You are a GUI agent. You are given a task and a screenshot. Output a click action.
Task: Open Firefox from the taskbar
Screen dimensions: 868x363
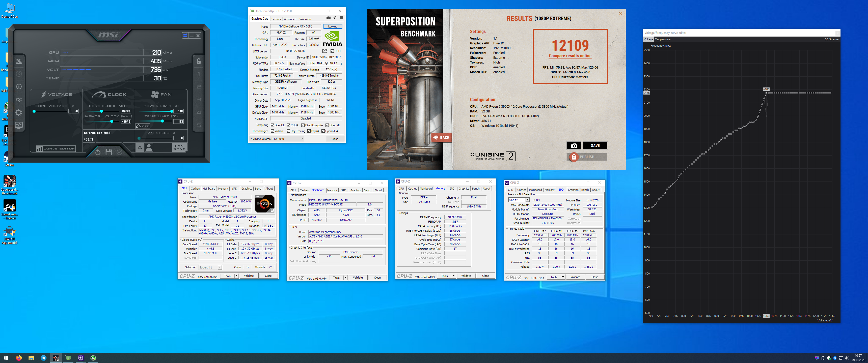[18, 358]
